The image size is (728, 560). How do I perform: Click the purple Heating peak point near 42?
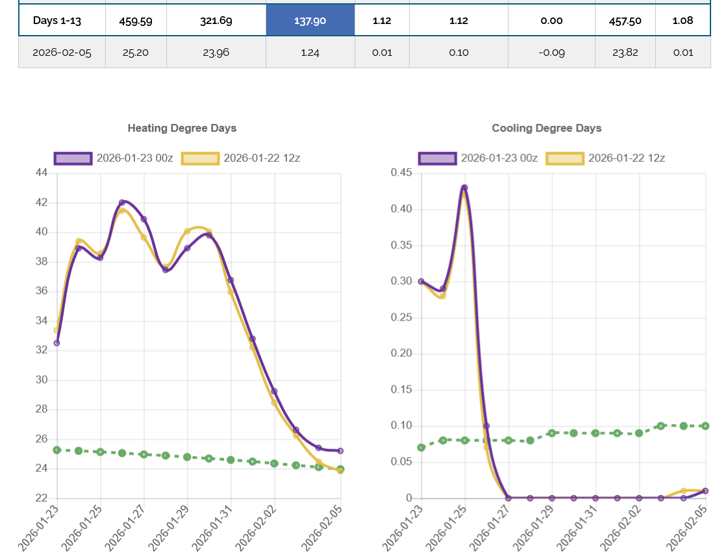(x=122, y=202)
